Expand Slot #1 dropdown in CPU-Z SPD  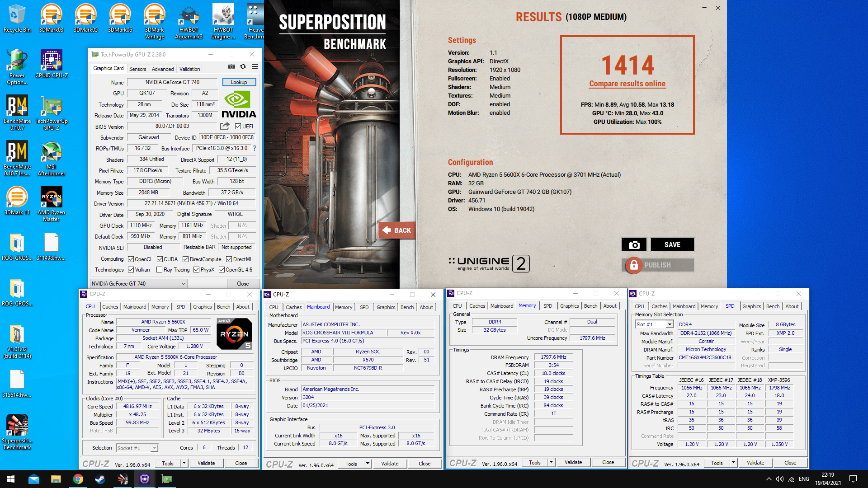point(670,324)
